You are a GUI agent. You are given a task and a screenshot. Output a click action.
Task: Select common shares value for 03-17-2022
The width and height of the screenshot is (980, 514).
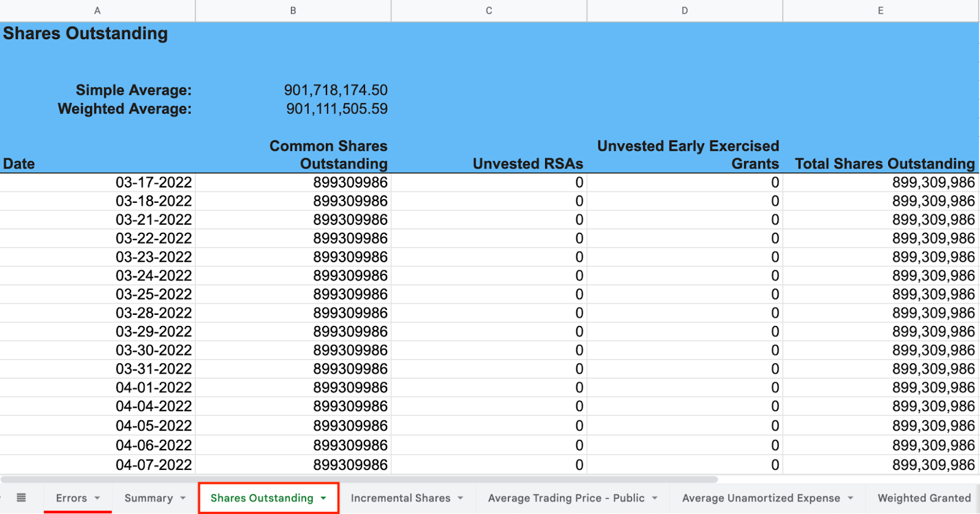293,183
